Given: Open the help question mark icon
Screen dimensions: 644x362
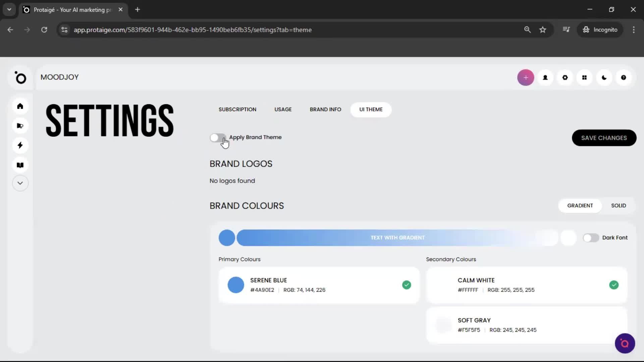Looking at the screenshot, I should 624,77.
